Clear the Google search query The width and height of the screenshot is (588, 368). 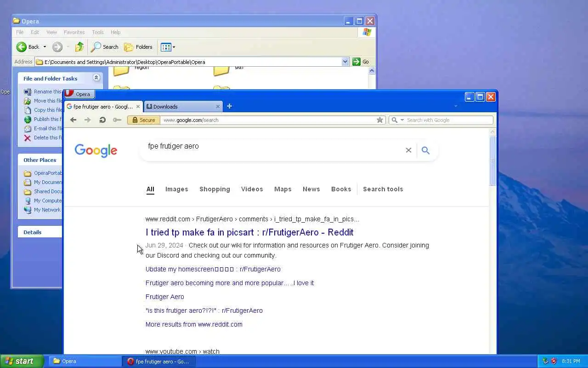408,150
